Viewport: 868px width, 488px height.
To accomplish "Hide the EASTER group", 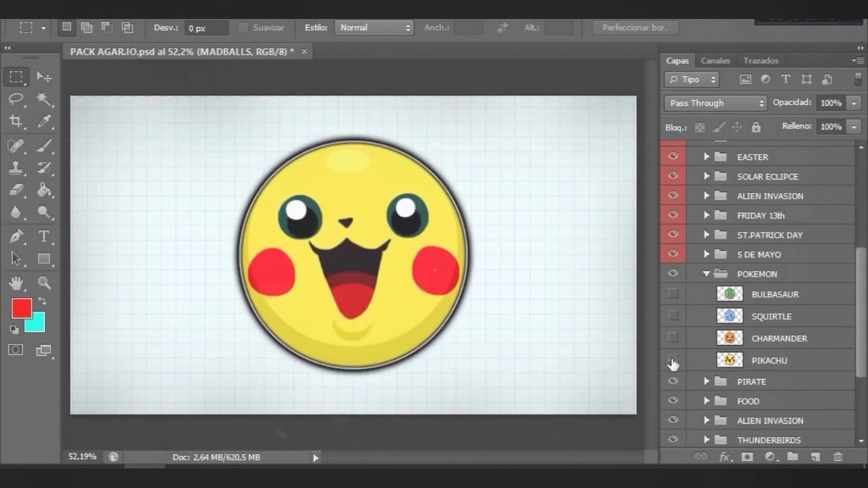I will [673, 157].
